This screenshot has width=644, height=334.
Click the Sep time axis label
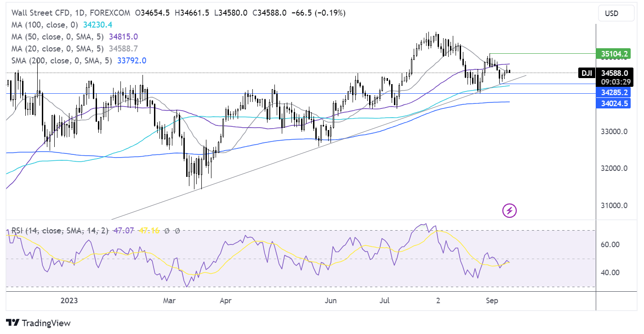tap(491, 301)
